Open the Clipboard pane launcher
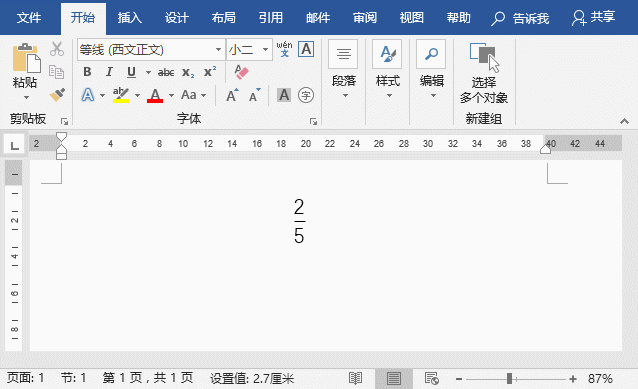 click(x=64, y=121)
